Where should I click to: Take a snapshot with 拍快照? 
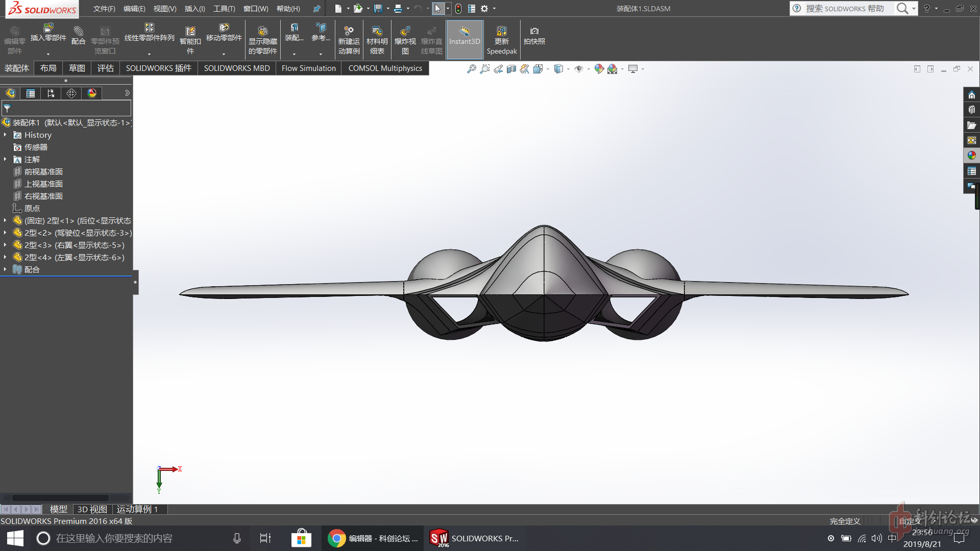coord(534,36)
